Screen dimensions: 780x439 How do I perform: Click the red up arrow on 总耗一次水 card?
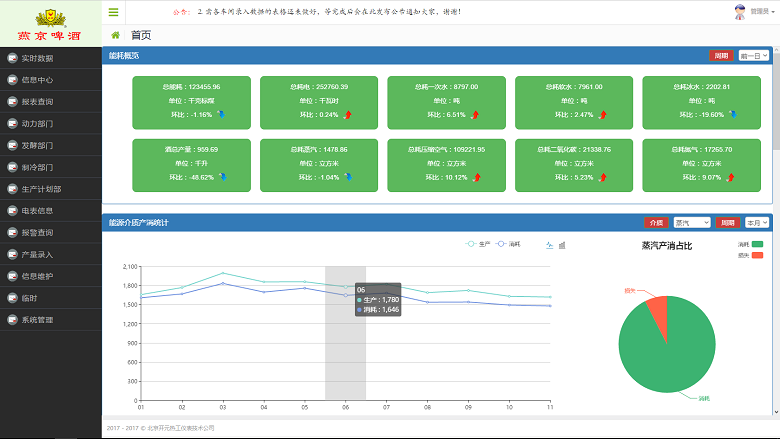point(475,115)
